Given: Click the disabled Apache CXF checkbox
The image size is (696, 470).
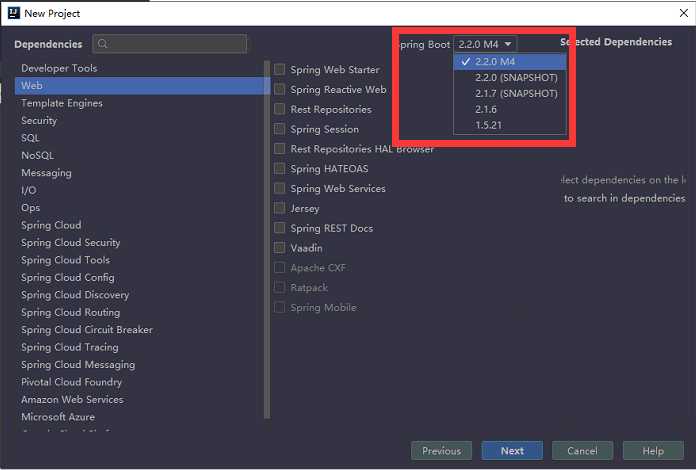Looking at the screenshot, I should click(x=280, y=267).
